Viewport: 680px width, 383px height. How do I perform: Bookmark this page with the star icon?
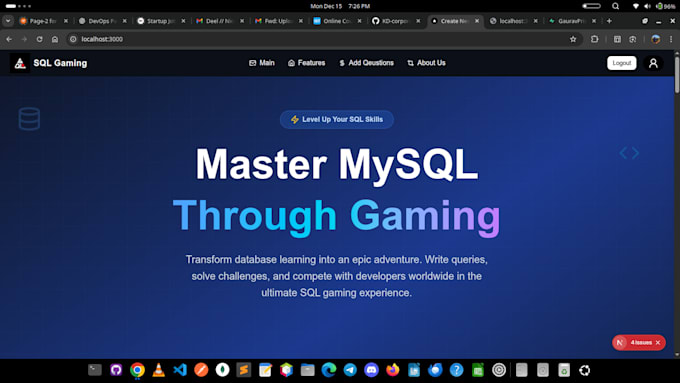[573, 39]
